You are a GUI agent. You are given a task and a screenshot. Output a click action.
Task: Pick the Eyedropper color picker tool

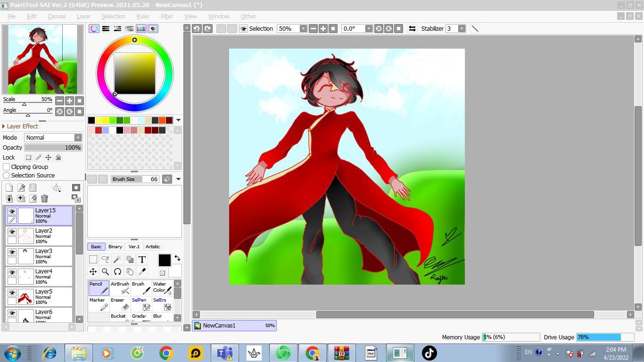point(142,271)
